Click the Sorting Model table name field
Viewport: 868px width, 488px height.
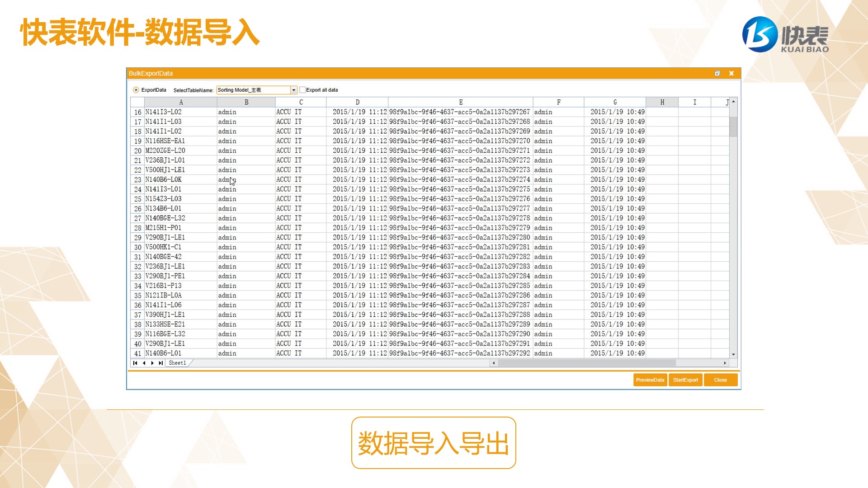click(253, 90)
